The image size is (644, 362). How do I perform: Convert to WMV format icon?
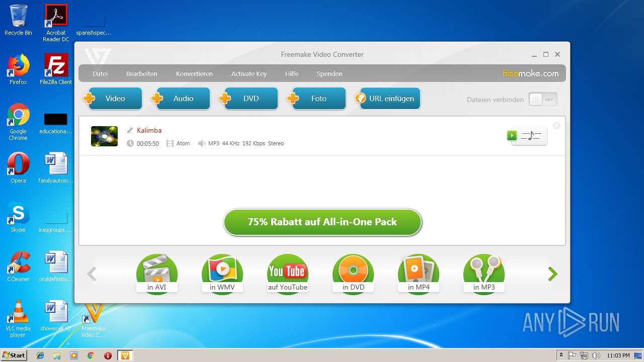(x=222, y=274)
